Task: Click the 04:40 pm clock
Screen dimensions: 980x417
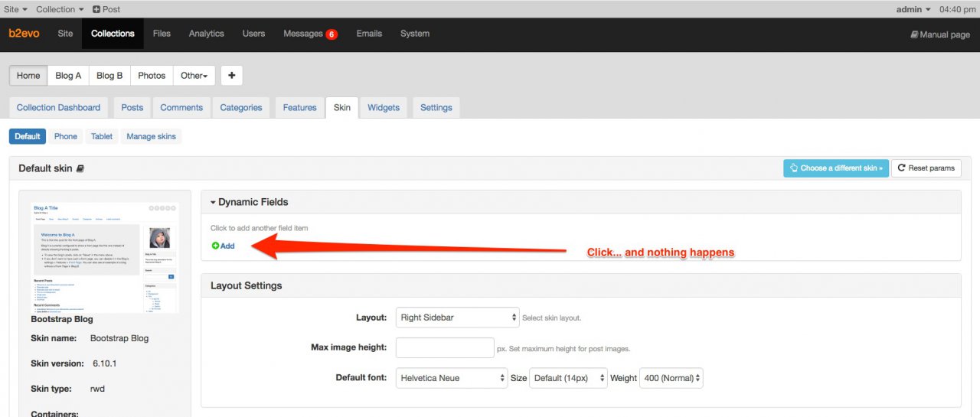Action: coord(956,9)
